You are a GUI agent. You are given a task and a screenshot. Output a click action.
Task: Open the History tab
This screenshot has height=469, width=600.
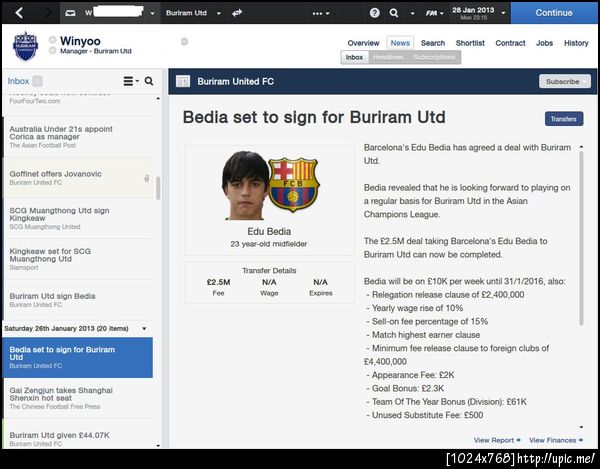point(576,43)
